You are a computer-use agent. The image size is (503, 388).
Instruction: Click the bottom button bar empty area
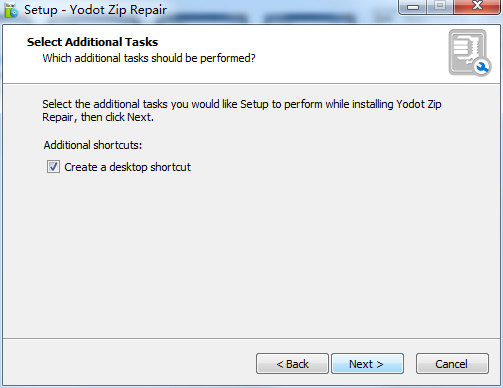130,363
